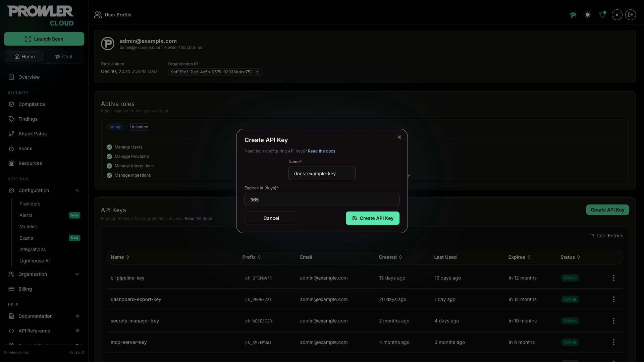Open notifications bell icon
Viewport: 644px width, 362px height.
(x=602, y=15)
